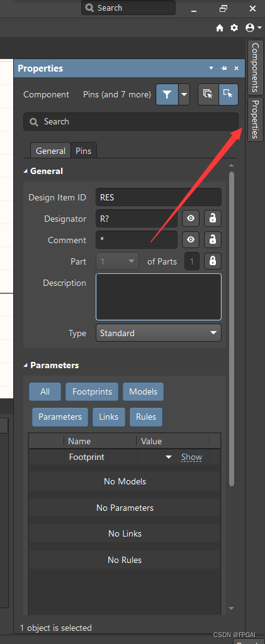Screen dimensions: 265x644
Task: Click the Show link for Footprint
Action: [192, 457]
